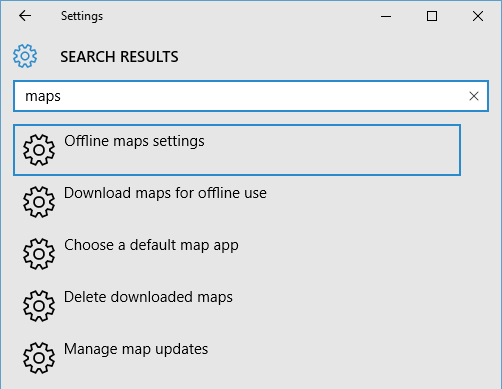502x389 pixels.
Task: Open Offline maps settings result
Action: [x=237, y=150]
